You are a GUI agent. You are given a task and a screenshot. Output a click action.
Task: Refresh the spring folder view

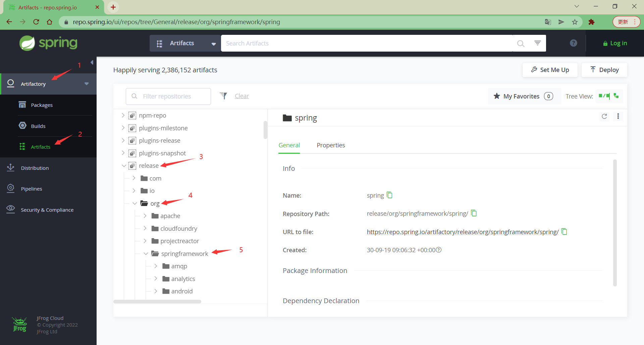[604, 116]
